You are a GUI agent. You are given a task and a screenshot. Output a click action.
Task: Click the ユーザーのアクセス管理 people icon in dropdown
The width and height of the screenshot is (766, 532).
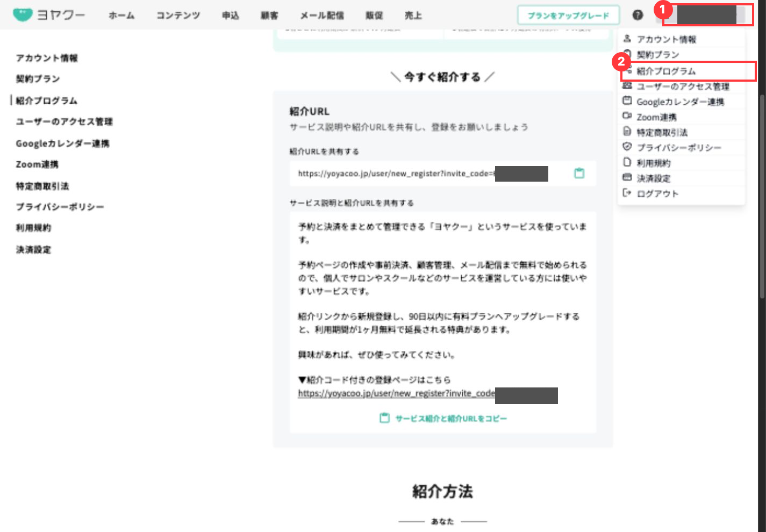[627, 86]
